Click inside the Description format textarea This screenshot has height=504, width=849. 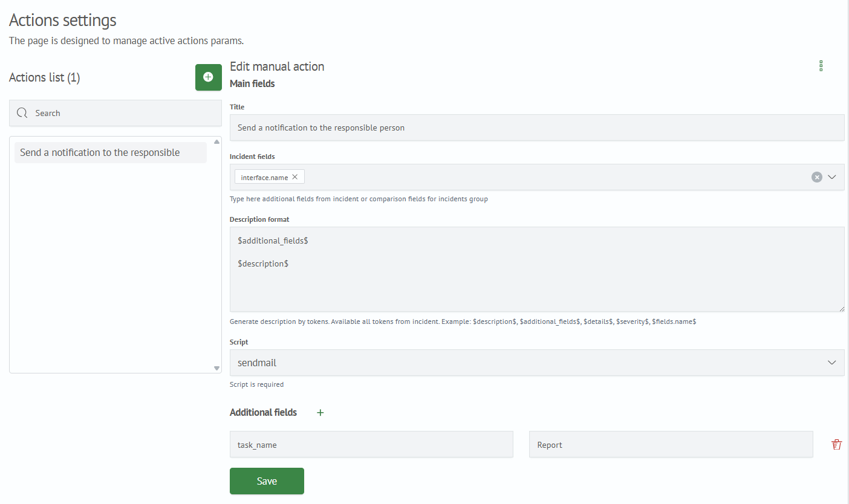(537, 270)
